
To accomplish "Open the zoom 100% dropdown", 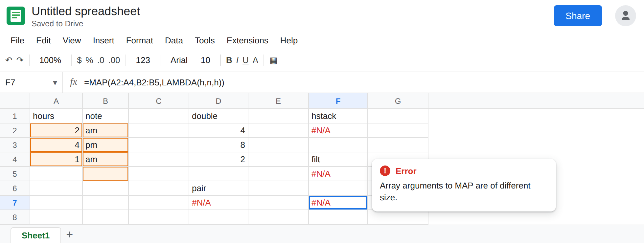I will click(x=50, y=60).
